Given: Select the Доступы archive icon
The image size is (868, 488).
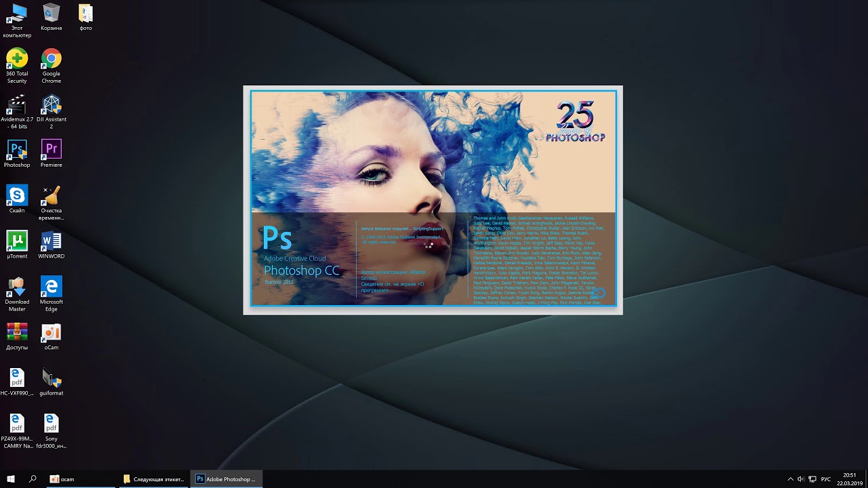Looking at the screenshot, I should tap(17, 336).
